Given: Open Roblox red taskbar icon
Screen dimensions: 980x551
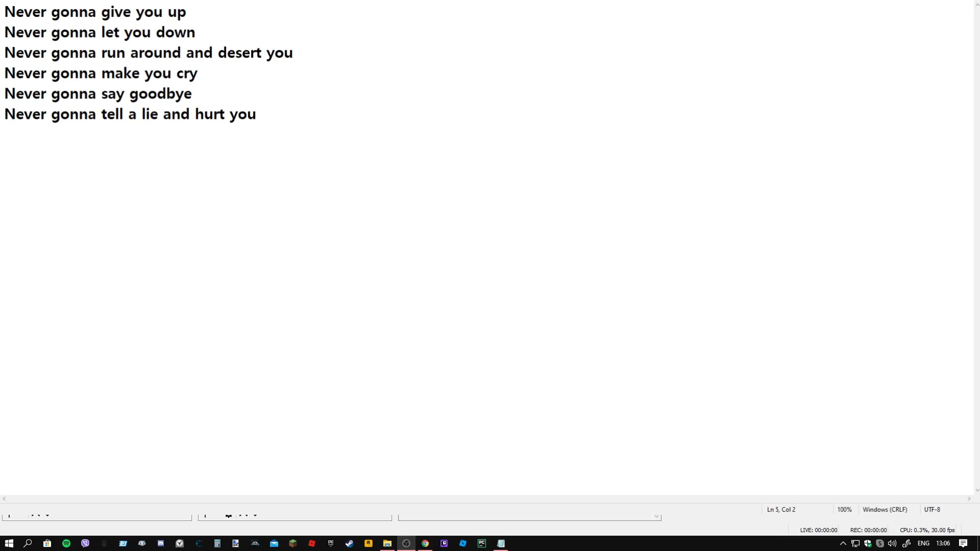Looking at the screenshot, I should [x=312, y=543].
